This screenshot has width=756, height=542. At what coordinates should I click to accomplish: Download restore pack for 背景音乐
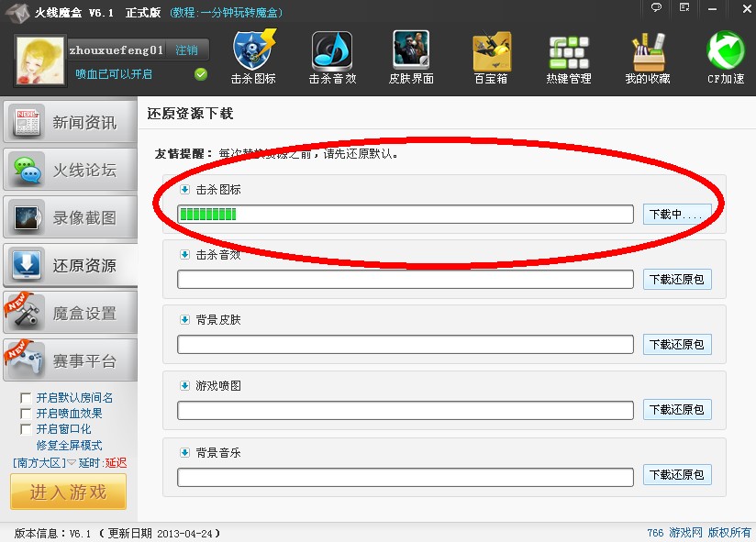tap(677, 475)
